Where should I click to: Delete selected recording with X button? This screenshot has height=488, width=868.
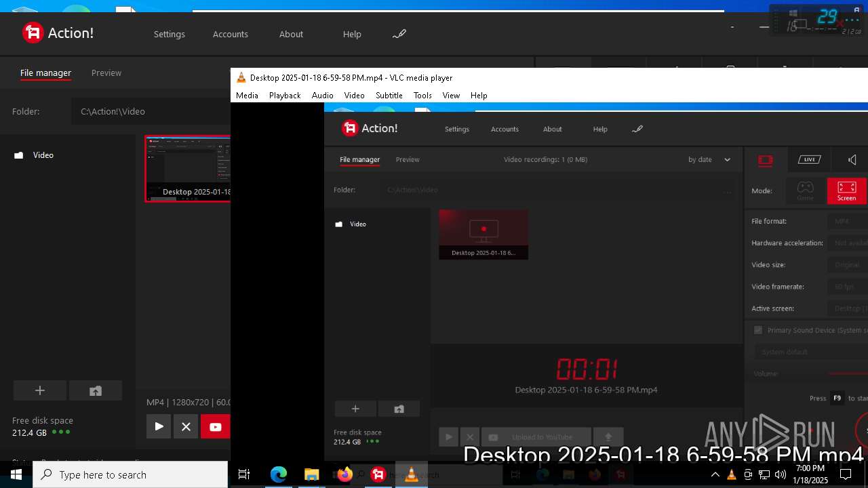(x=186, y=426)
